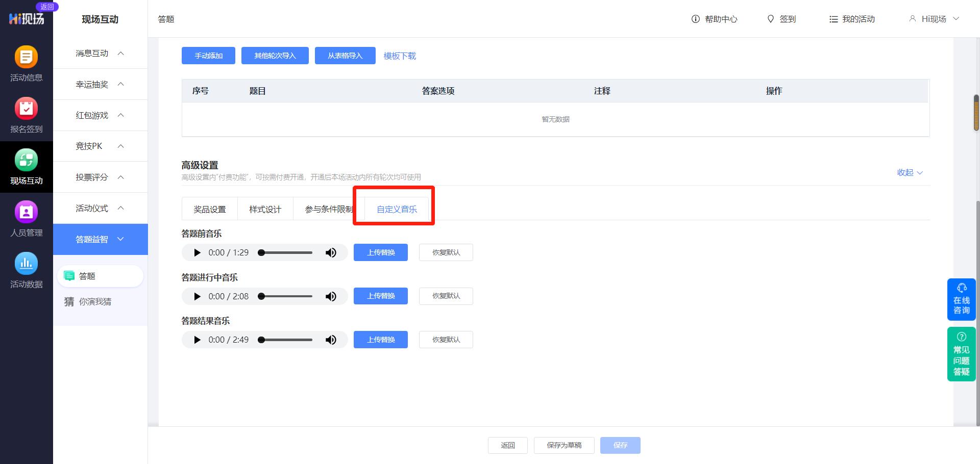
Task: Click the 手动添加 button
Action: [x=208, y=56]
